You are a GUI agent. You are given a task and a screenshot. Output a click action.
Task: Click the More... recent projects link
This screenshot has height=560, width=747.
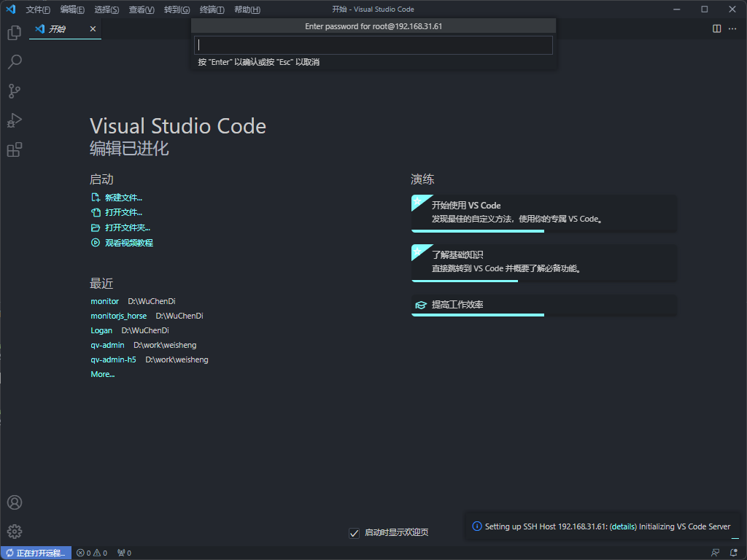102,374
